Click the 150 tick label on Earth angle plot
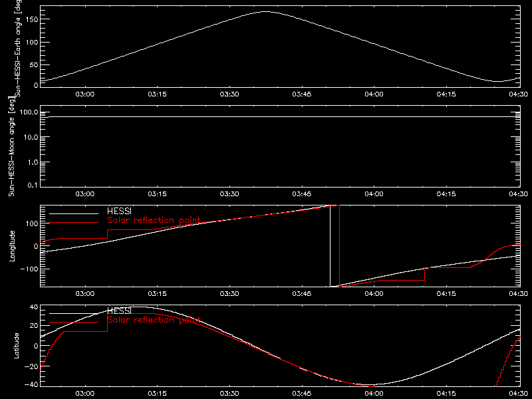Screen dimensions: 532x399 pos(31,19)
